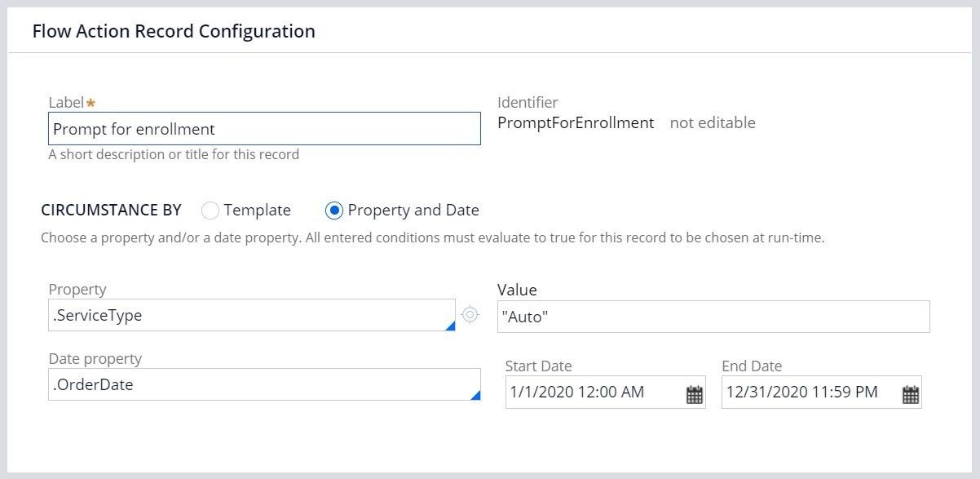980x479 pixels.
Task: Expand the .ServiceType property autocomplete arrow
Action: [450, 326]
